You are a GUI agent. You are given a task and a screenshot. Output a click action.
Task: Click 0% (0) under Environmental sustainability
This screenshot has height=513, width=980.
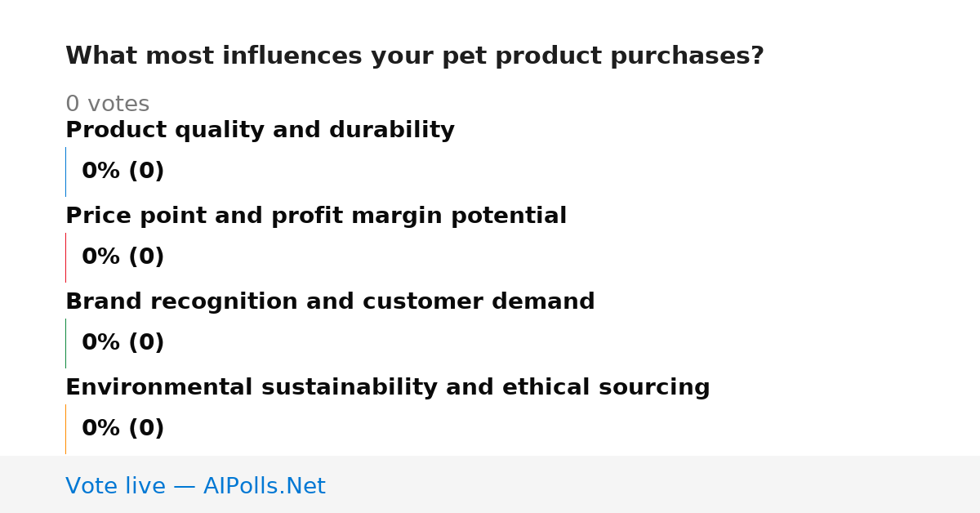[x=123, y=429]
